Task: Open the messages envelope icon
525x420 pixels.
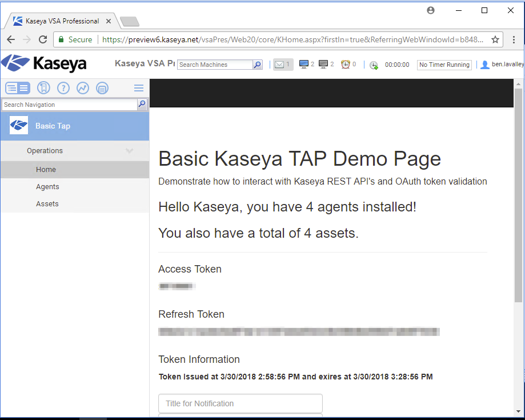Action: [279, 65]
